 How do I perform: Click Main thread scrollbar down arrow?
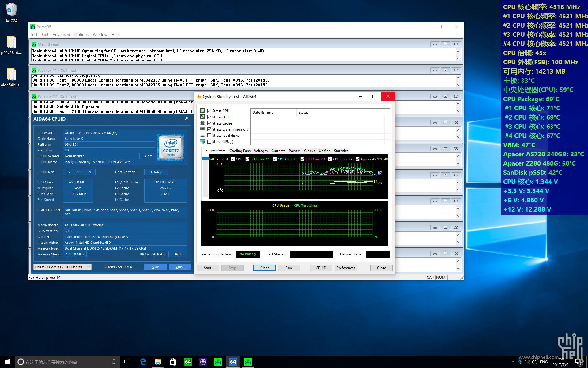(x=458, y=59)
